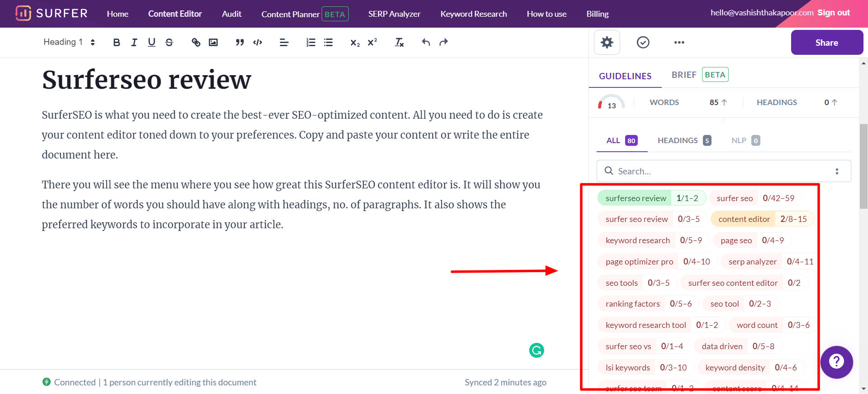This screenshot has width=868, height=394.
Task: Open the Keyword Research page
Action: (x=474, y=14)
